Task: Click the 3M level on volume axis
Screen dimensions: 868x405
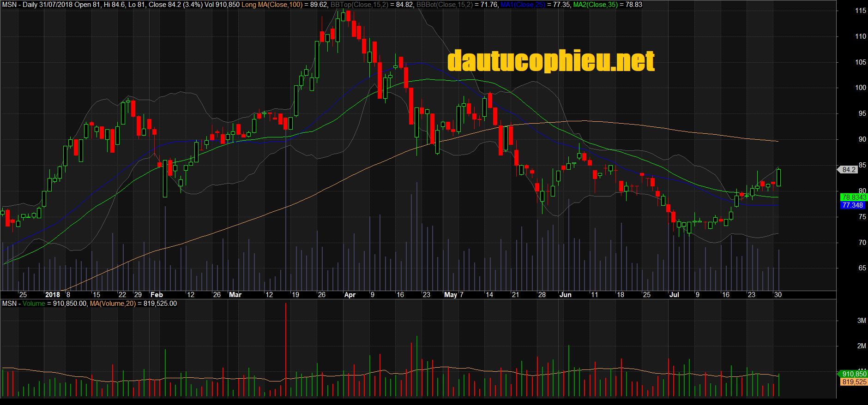Action: [x=861, y=321]
